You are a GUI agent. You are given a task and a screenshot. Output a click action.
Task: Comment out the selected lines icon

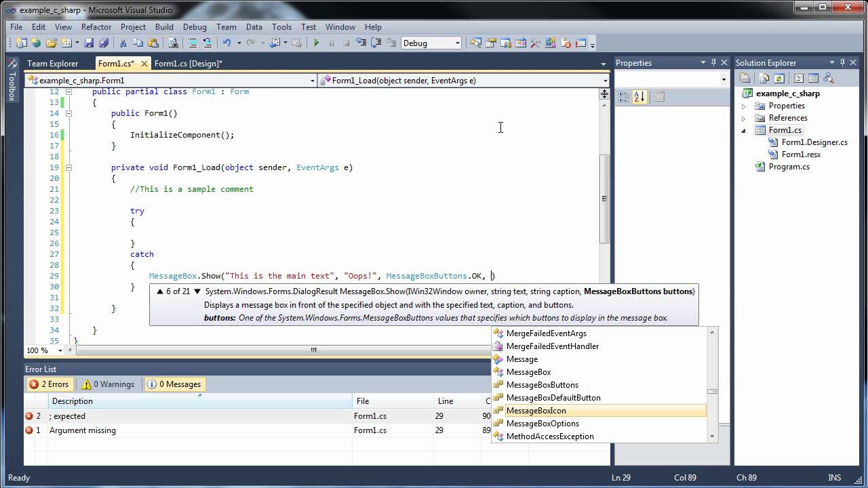click(193, 43)
